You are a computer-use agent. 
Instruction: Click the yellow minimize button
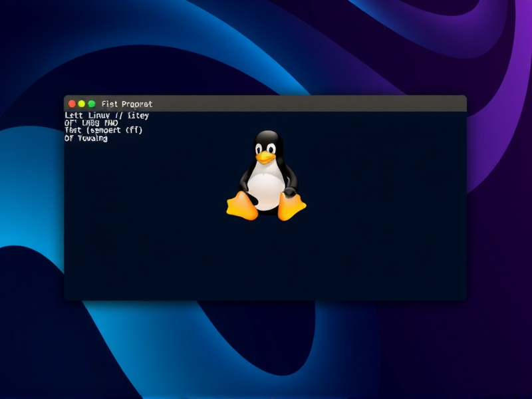[80, 104]
